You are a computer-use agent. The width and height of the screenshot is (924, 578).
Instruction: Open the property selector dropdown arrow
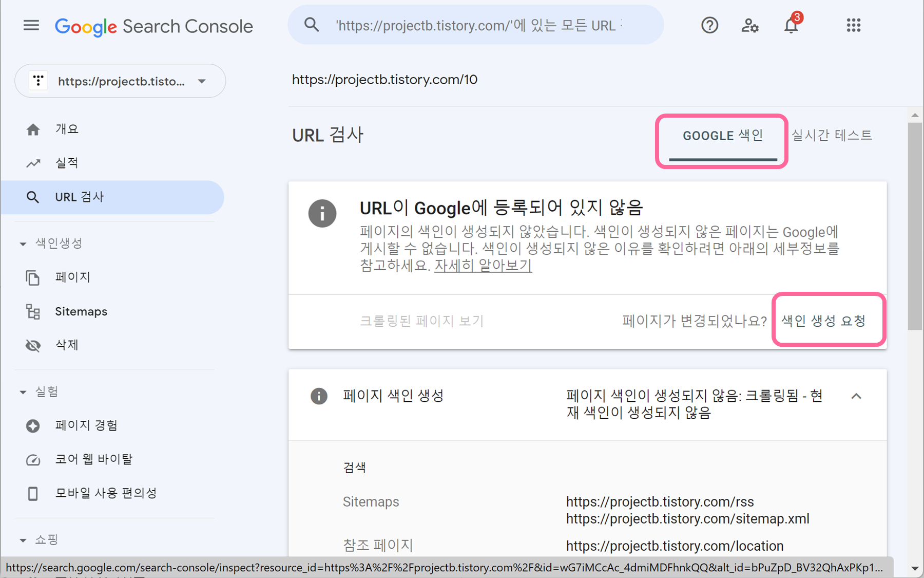coord(202,81)
